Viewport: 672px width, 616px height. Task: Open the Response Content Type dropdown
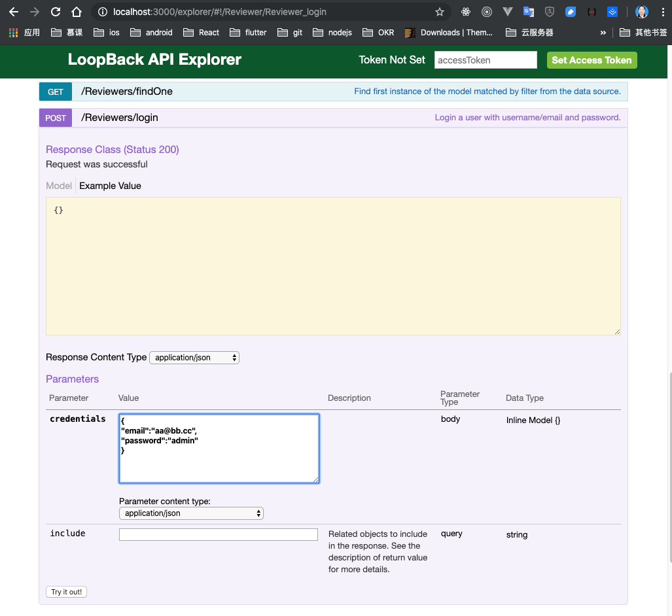[x=194, y=358]
